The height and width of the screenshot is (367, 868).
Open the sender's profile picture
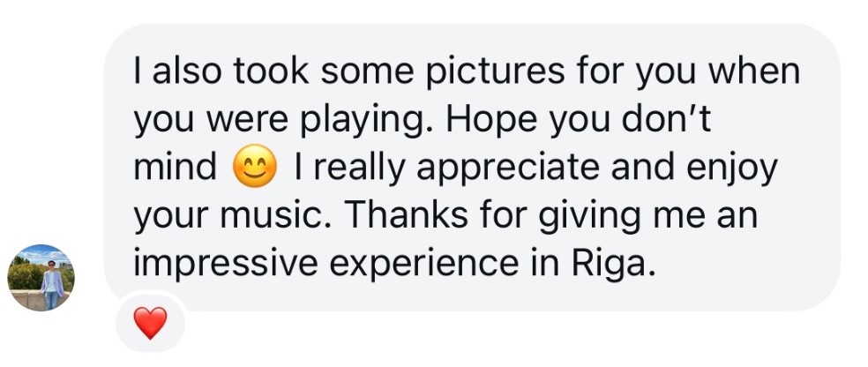41,278
